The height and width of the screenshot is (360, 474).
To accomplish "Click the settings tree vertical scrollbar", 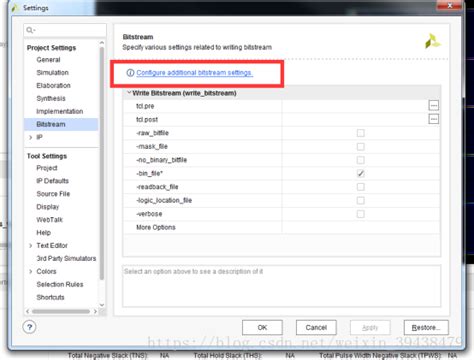I will (x=102, y=163).
